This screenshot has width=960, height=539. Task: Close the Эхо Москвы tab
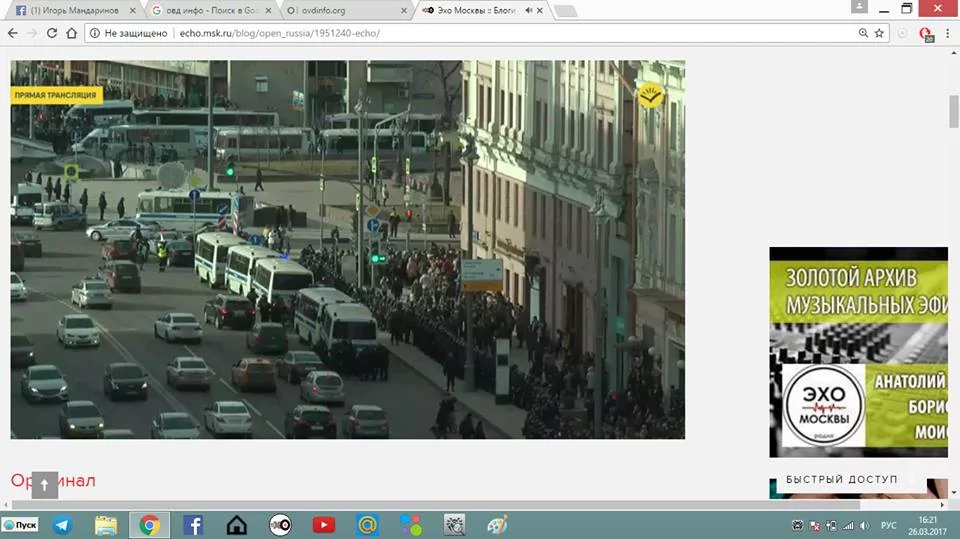coord(539,10)
